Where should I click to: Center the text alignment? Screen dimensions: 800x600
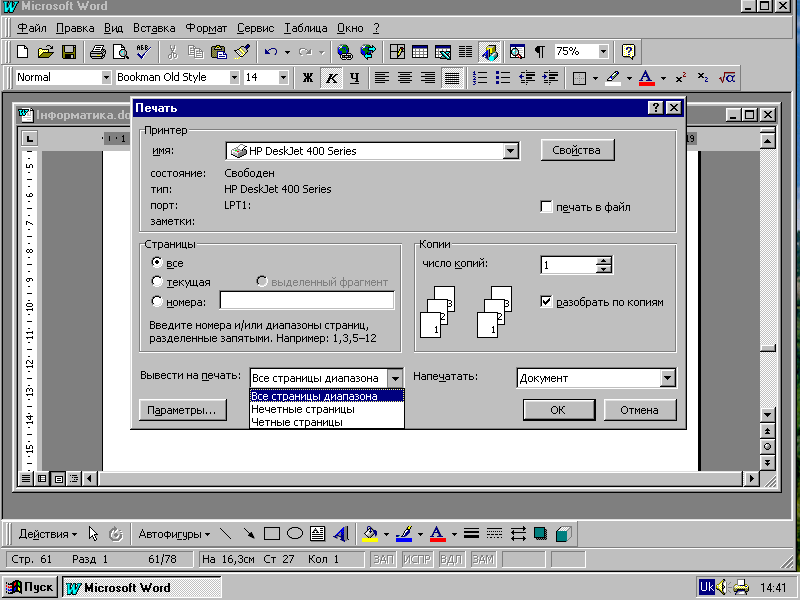point(405,78)
